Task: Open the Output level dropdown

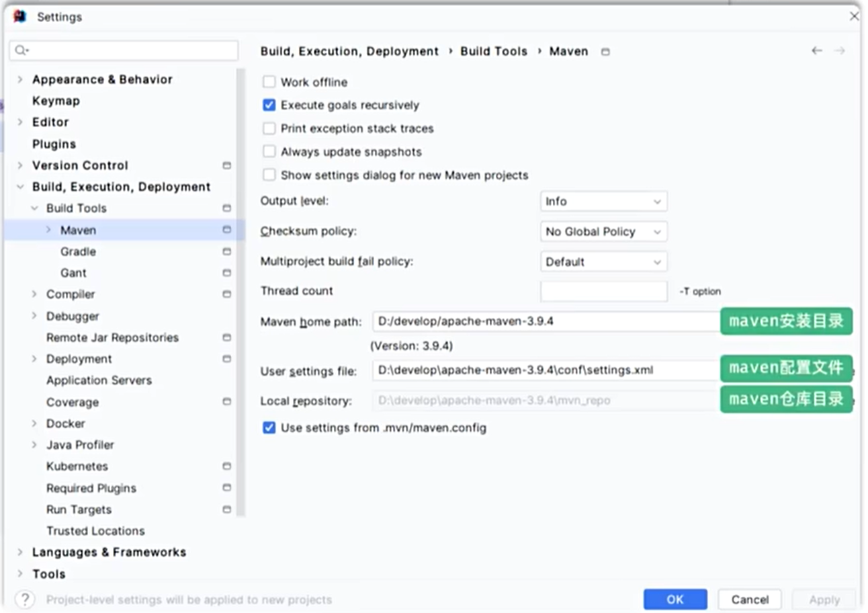Action: [x=603, y=202]
